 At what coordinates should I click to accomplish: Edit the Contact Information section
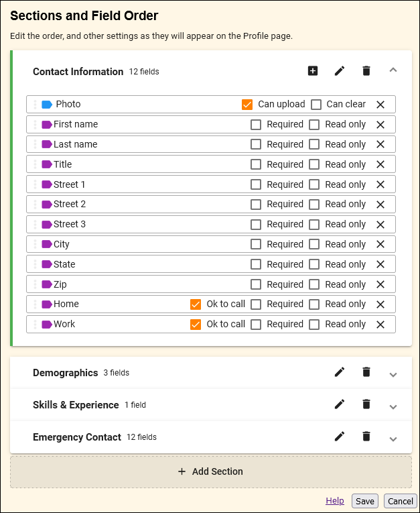pos(340,71)
